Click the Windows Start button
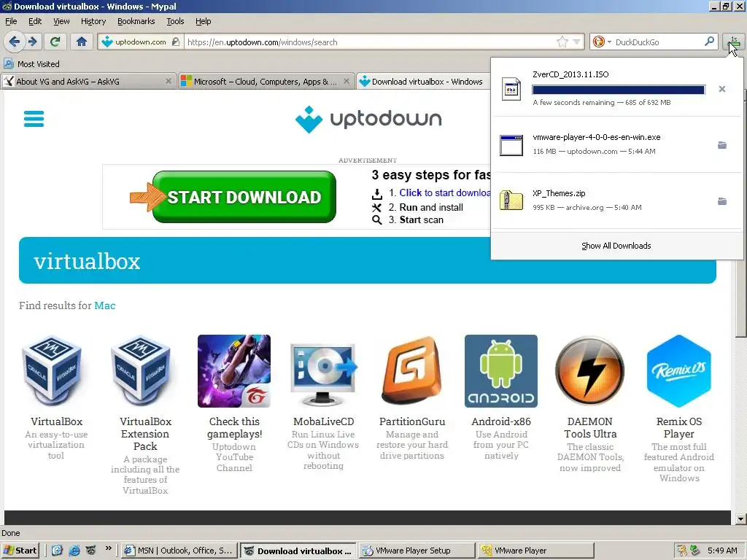Viewport: 747px width, 560px height. point(20,551)
